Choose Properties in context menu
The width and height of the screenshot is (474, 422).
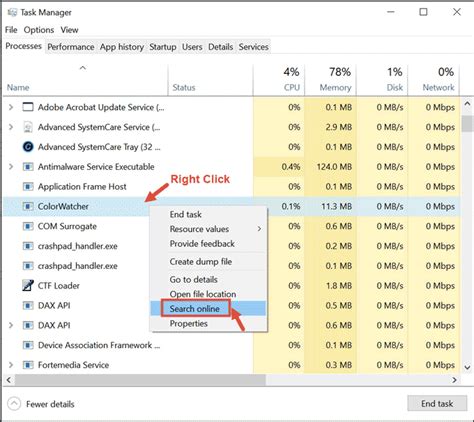pos(208,323)
